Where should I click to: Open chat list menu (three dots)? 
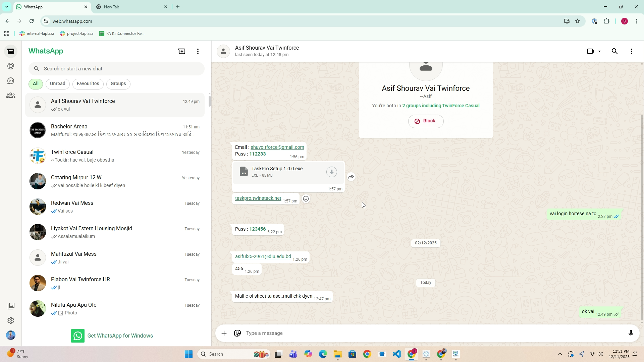click(198, 51)
